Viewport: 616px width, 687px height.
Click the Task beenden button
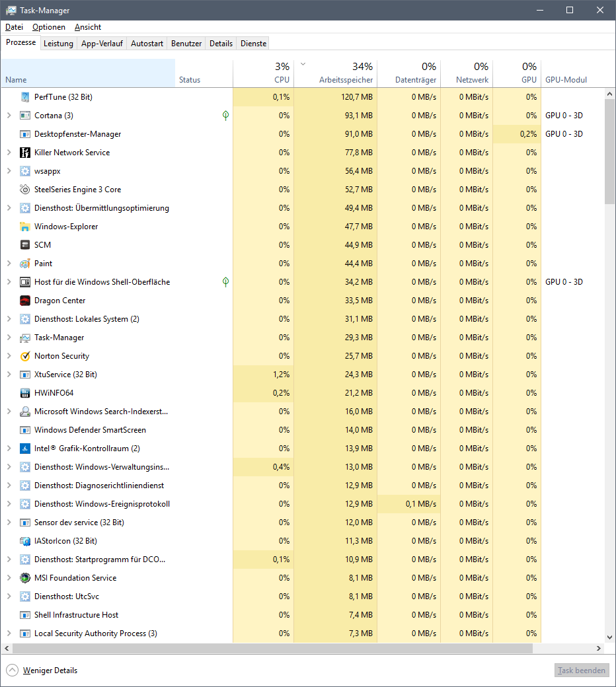click(582, 670)
